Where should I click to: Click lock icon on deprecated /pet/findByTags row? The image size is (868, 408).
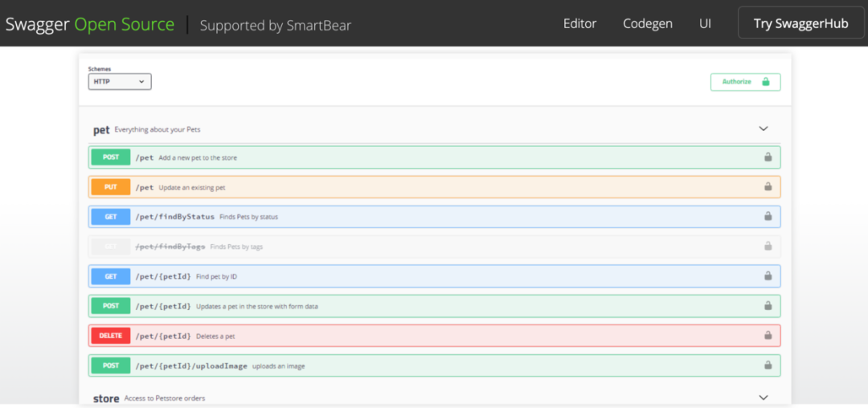(x=768, y=246)
